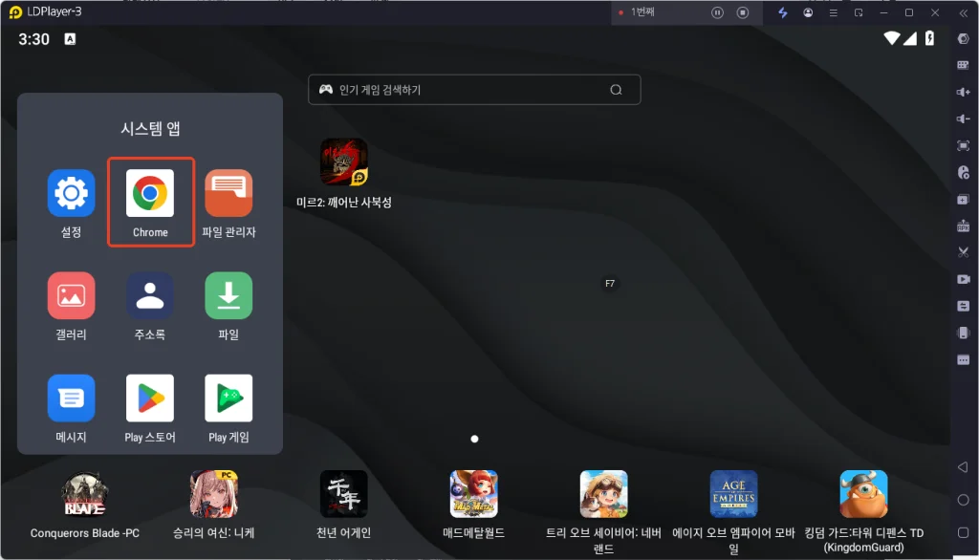The width and height of the screenshot is (979, 560).
Task: Install APK using sidebar APK icon
Action: coord(964,226)
